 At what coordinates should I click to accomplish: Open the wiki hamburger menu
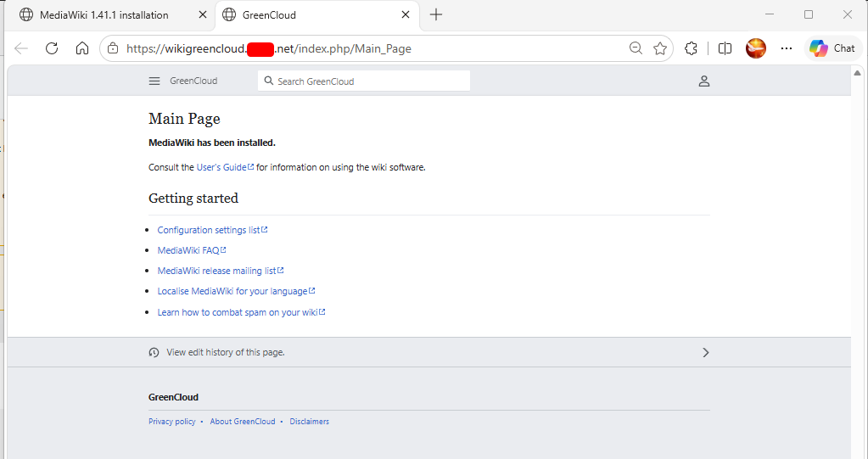(154, 81)
